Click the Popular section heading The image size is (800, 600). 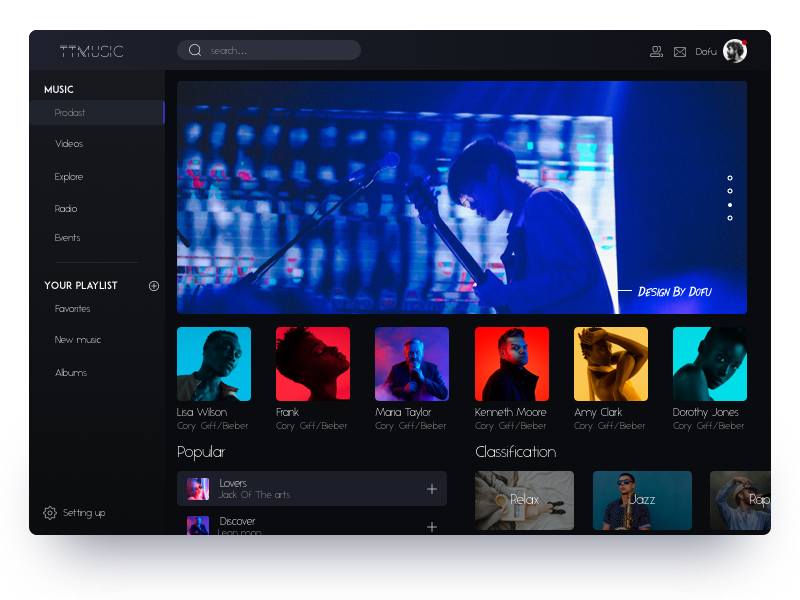(x=201, y=453)
